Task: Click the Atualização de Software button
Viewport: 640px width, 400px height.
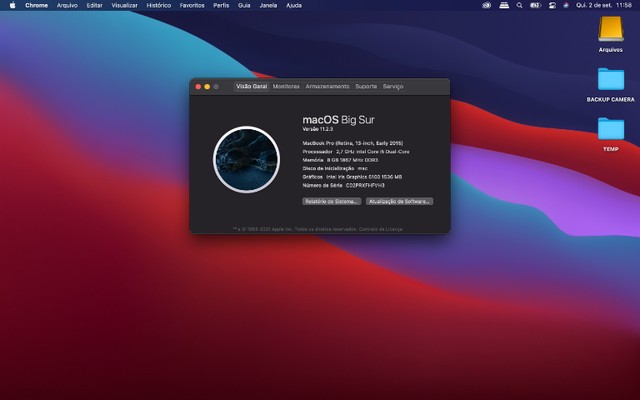Action: tap(400, 201)
